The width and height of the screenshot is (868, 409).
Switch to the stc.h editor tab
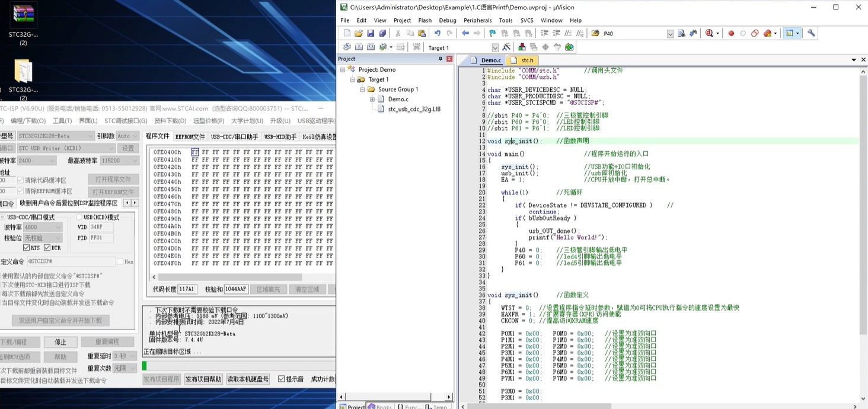pos(524,60)
